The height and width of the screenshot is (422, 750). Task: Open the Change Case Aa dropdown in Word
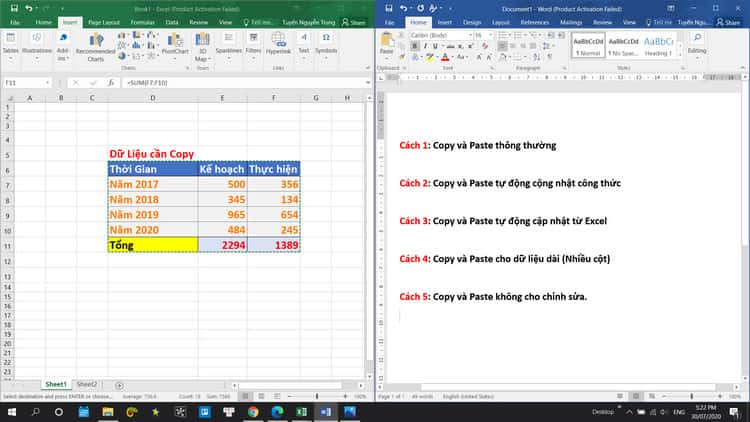point(462,57)
